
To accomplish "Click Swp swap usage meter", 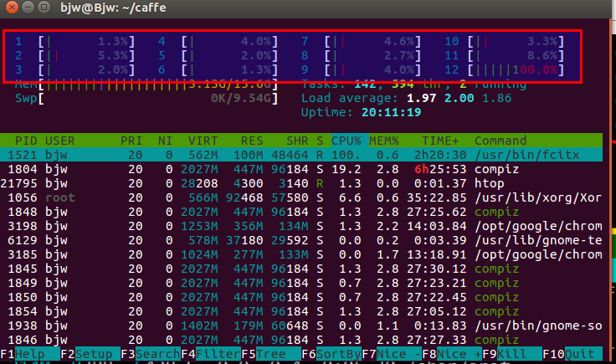I will click(146, 98).
